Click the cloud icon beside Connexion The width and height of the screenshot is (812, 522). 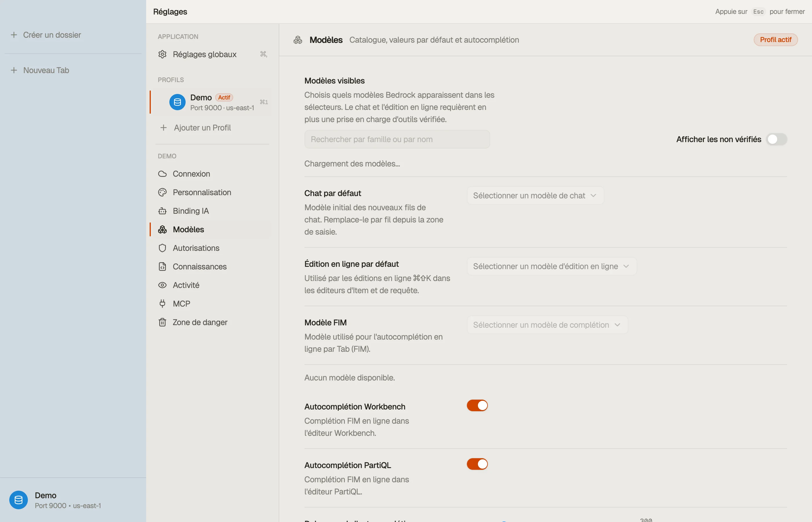tap(162, 174)
